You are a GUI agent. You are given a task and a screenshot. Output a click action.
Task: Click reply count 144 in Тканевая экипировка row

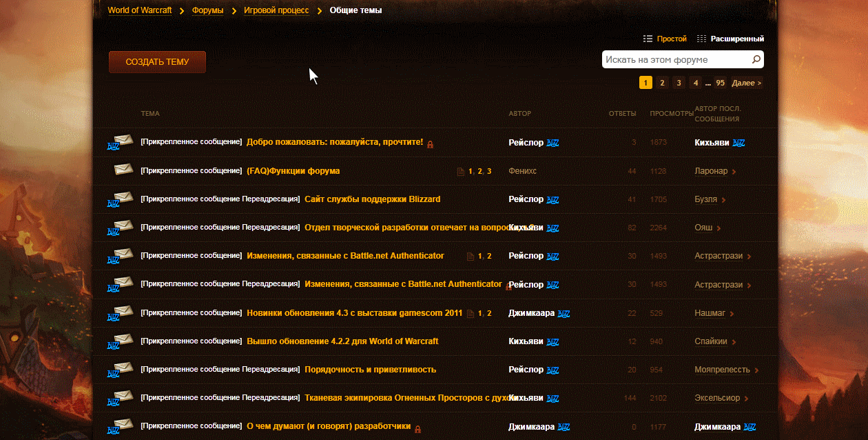coord(630,399)
